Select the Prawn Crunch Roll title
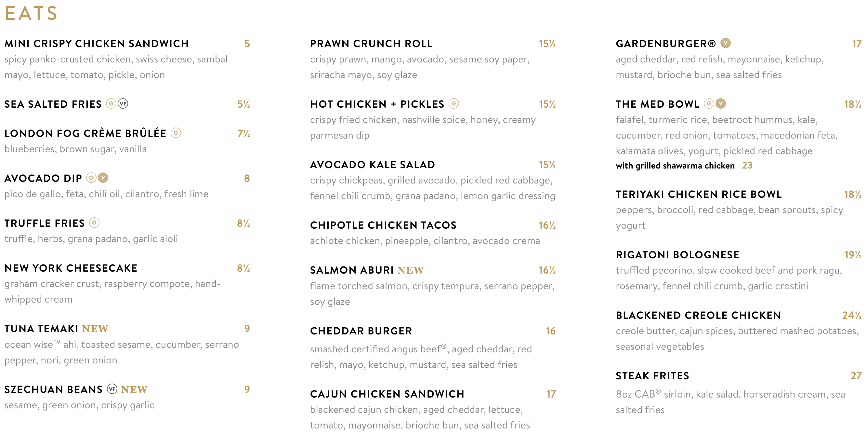The height and width of the screenshot is (434, 868). pos(371,44)
